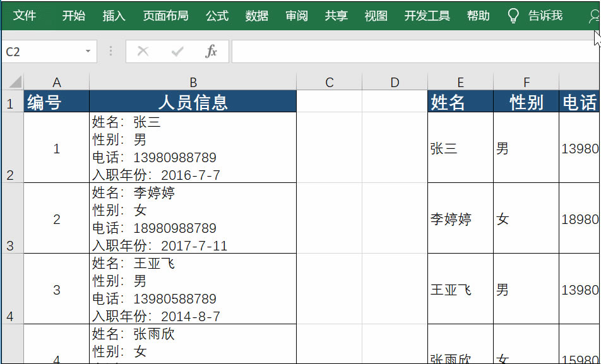The width and height of the screenshot is (601, 364).
Task: Click the cell containing 张三 in column E
Action: pos(460,149)
